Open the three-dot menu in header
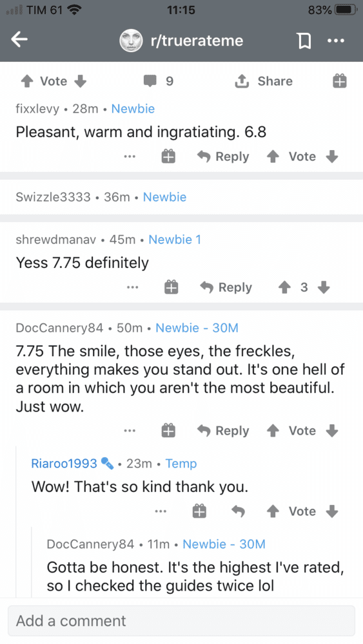Screen dimensions: 363x644 (x=336, y=41)
